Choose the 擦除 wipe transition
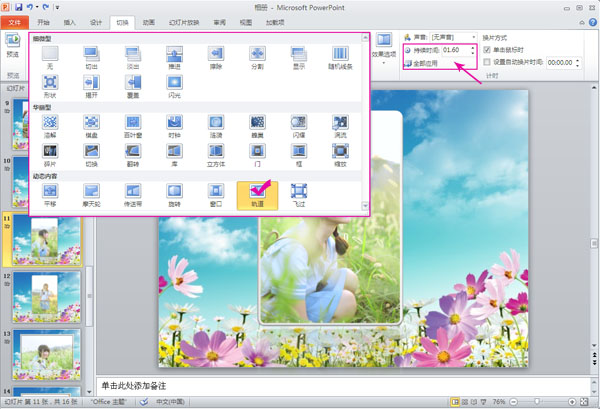 pyautogui.click(x=216, y=58)
